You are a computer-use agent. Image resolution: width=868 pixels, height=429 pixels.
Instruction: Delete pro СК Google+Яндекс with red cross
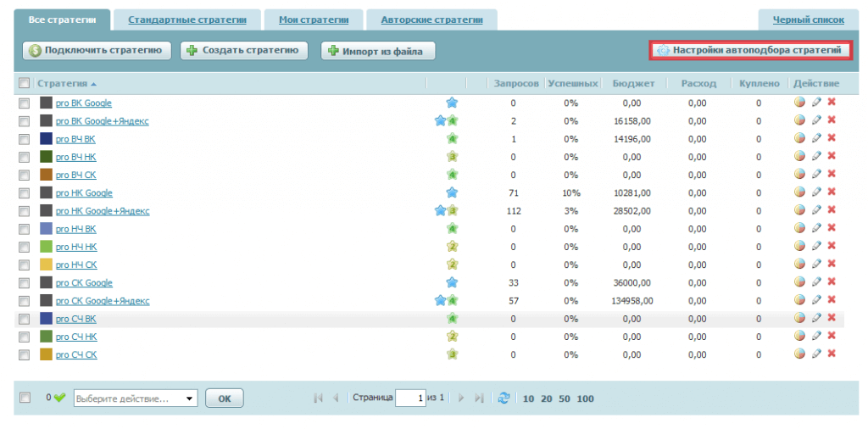coord(831,299)
